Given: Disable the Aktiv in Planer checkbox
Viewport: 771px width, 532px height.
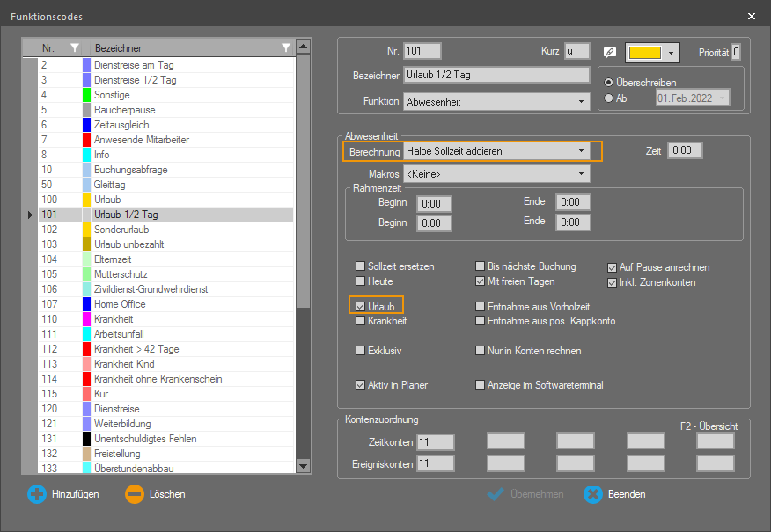Looking at the screenshot, I should (360, 385).
